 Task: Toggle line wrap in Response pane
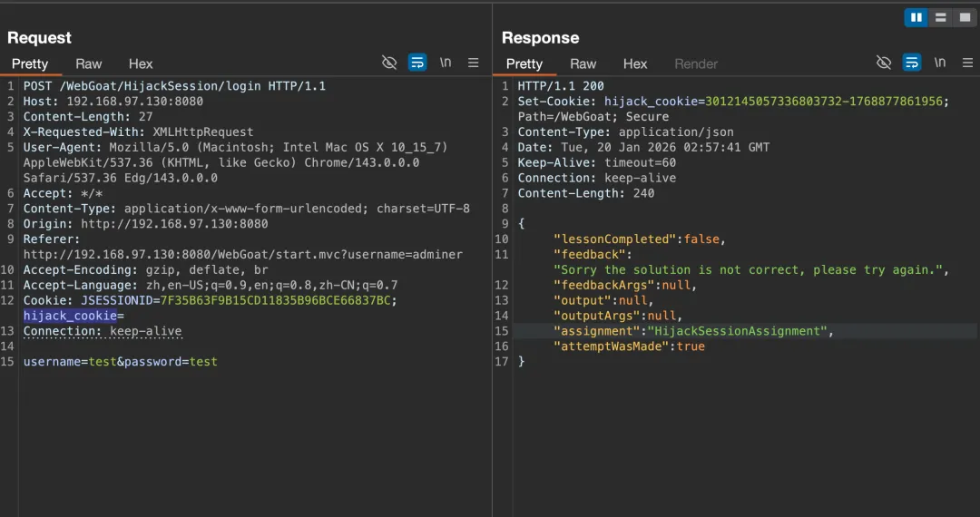pos(912,63)
